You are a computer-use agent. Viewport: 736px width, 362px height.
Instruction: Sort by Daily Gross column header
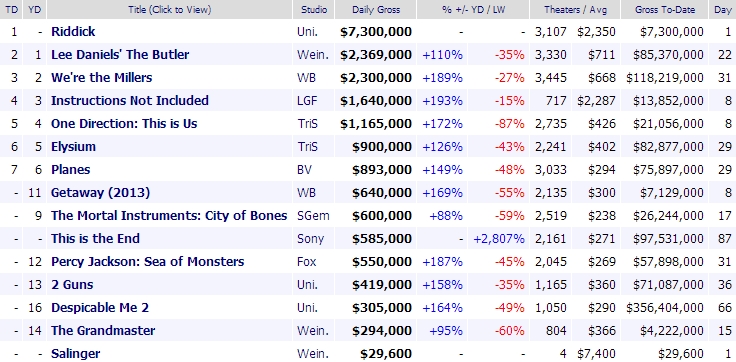376,9
